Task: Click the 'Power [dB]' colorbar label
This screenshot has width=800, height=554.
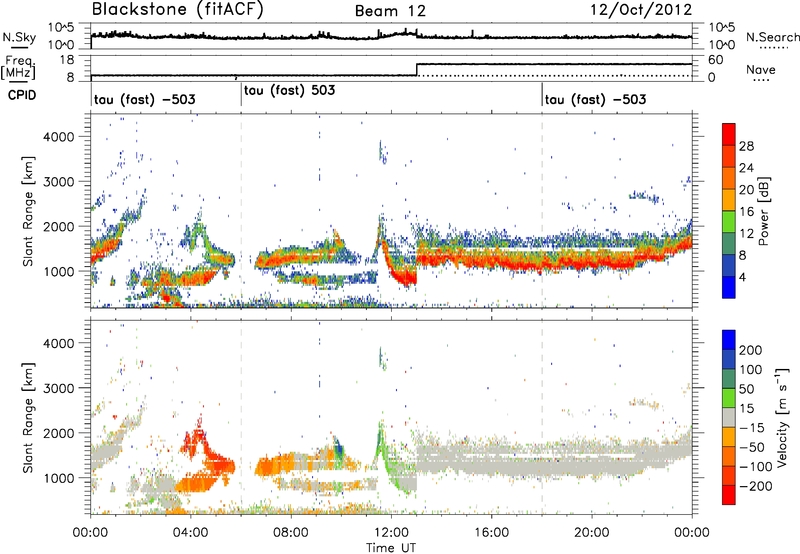Action: 763,211
